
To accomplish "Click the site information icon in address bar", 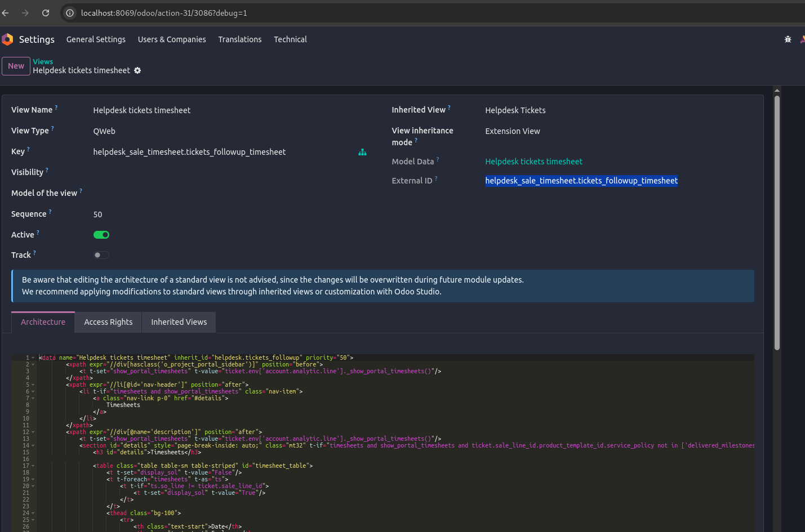I will tap(70, 13).
